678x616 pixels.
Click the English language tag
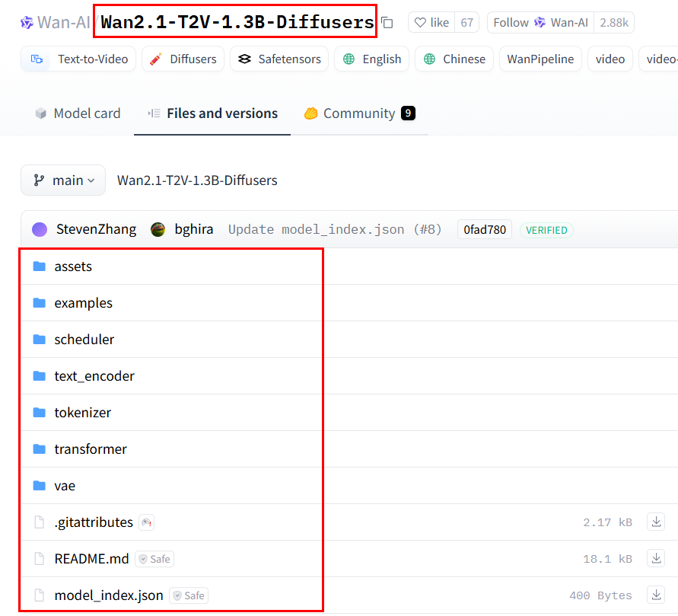(371, 59)
